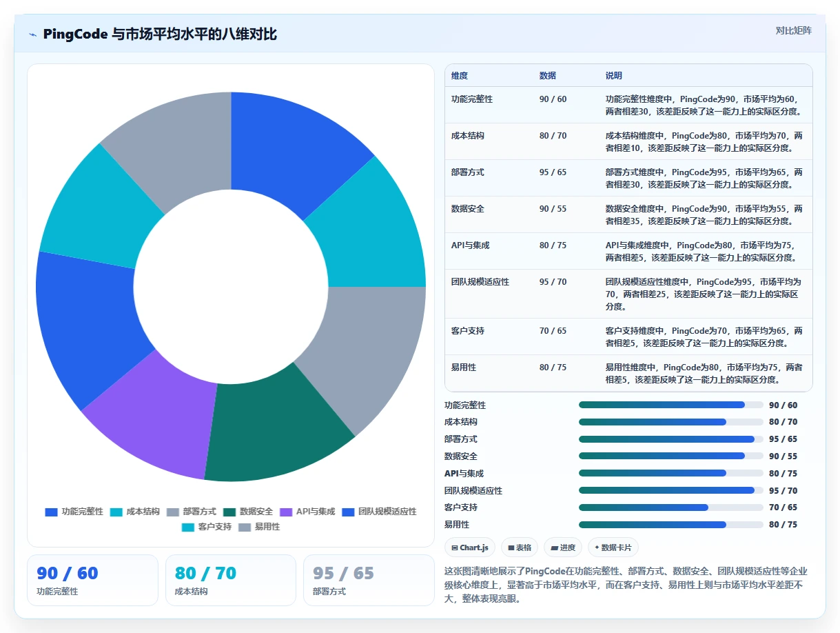Select the 功能完整性 table row name

472,99
